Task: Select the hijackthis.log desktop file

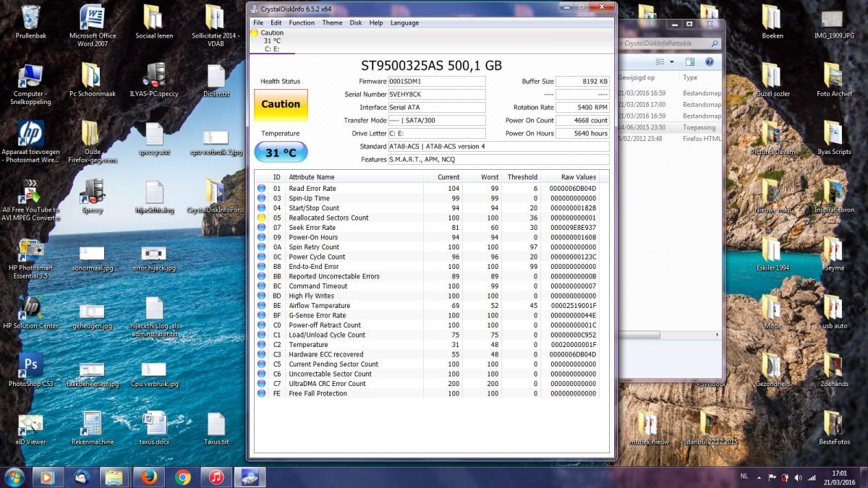Action: tap(154, 197)
